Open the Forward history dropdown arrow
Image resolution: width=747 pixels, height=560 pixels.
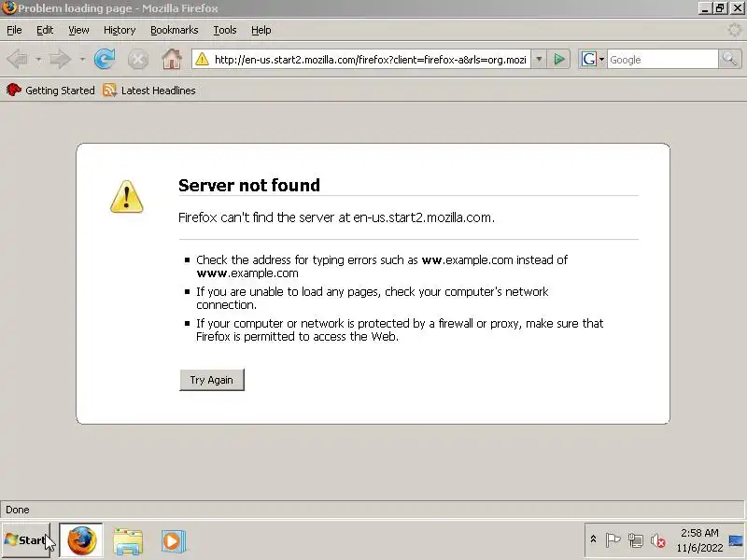(x=82, y=60)
